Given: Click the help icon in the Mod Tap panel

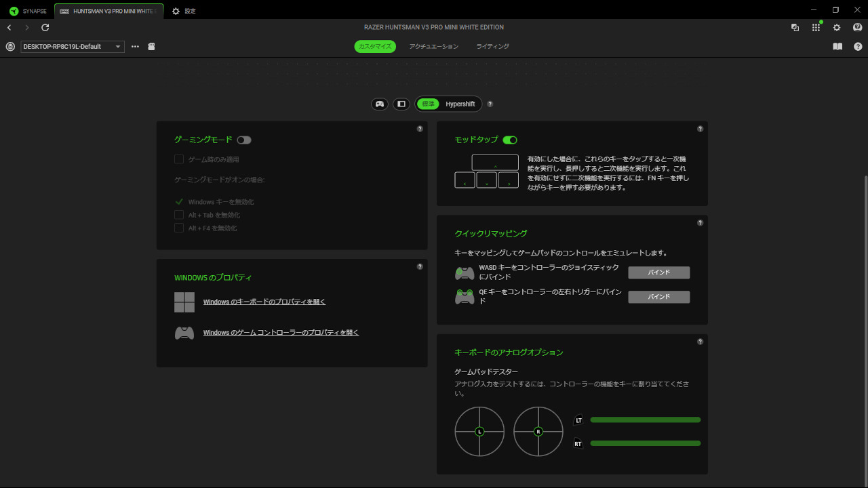Looking at the screenshot, I should (700, 129).
